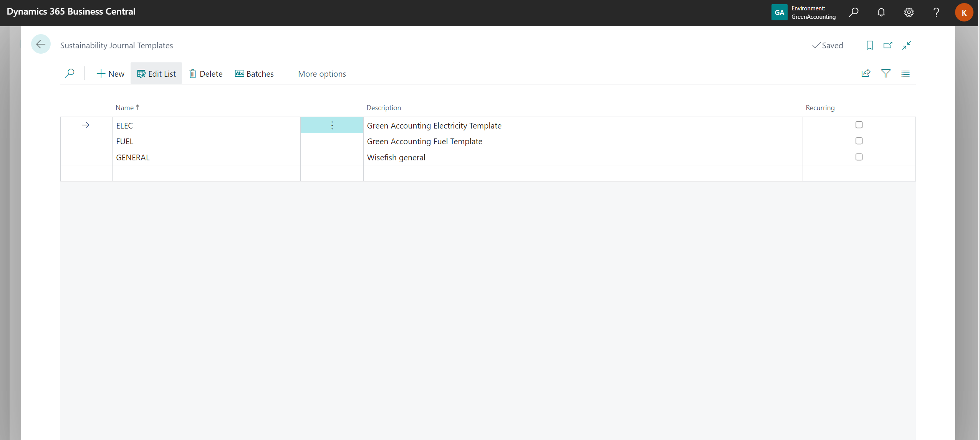The width and height of the screenshot is (980, 440).
Task: Open the list search magnifier icon
Action: click(x=70, y=73)
